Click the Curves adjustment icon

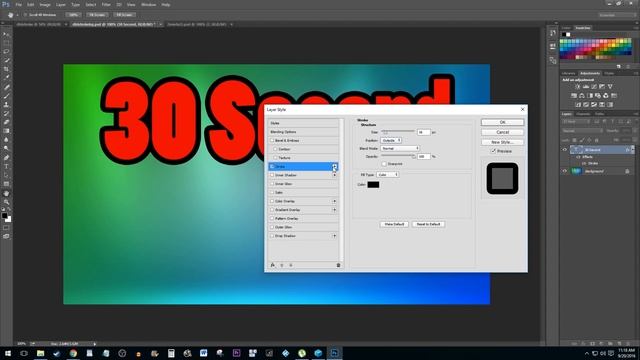(594, 87)
